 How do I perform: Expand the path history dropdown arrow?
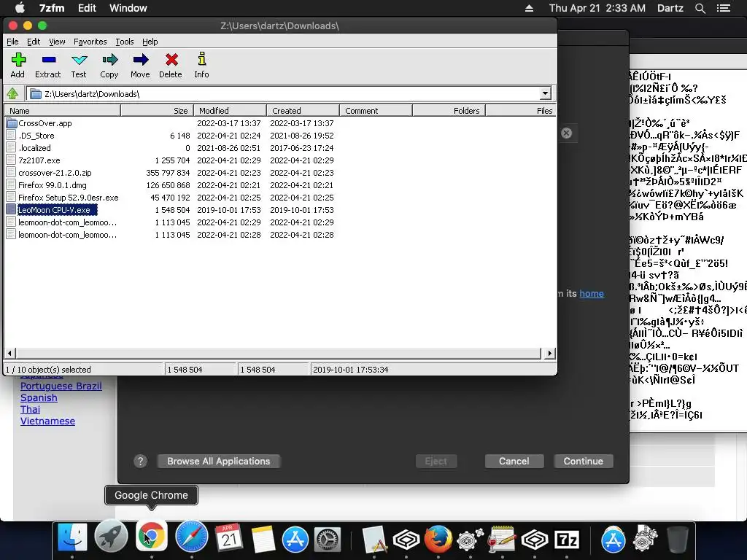click(545, 93)
